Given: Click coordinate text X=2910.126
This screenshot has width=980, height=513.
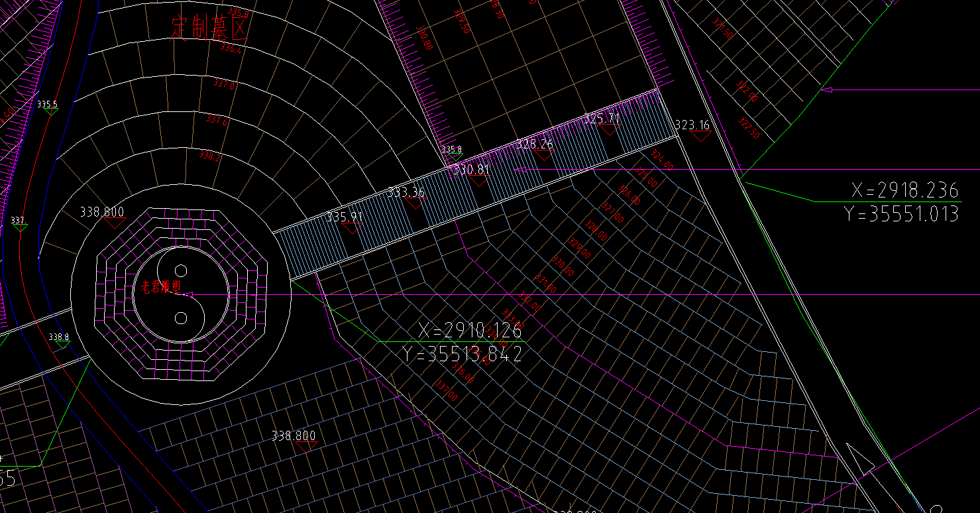Looking at the screenshot, I should [x=470, y=330].
